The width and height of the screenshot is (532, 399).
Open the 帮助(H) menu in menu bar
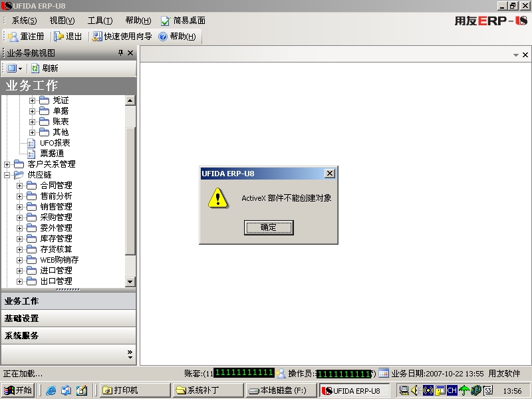tap(138, 21)
